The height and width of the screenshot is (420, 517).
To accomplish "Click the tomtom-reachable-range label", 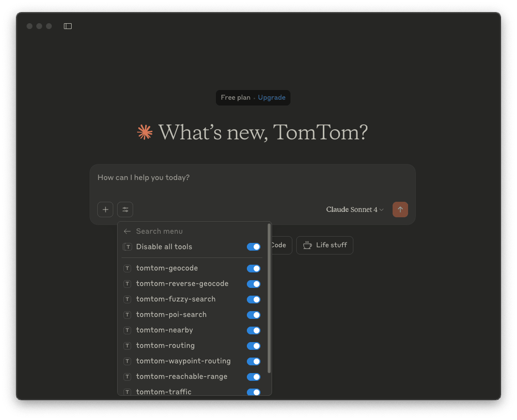I will coord(182,376).
